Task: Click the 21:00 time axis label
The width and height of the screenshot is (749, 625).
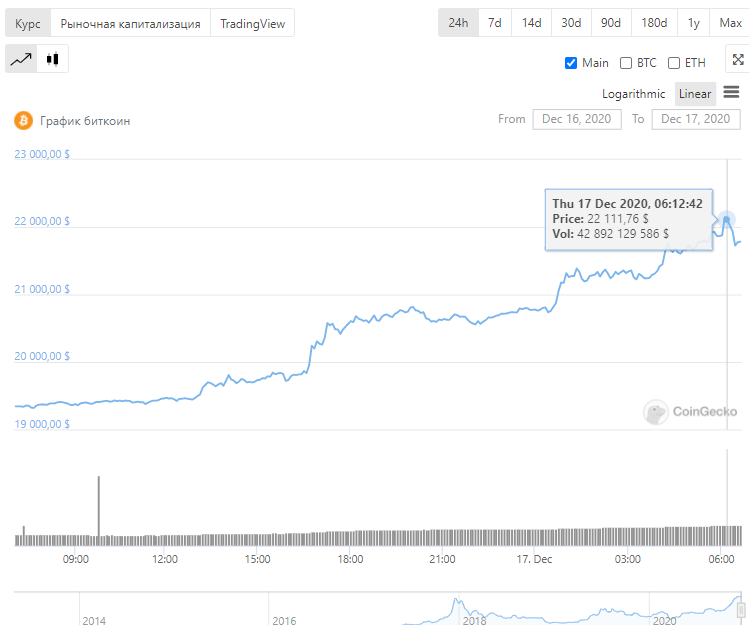Action: [x=442, y=559]
